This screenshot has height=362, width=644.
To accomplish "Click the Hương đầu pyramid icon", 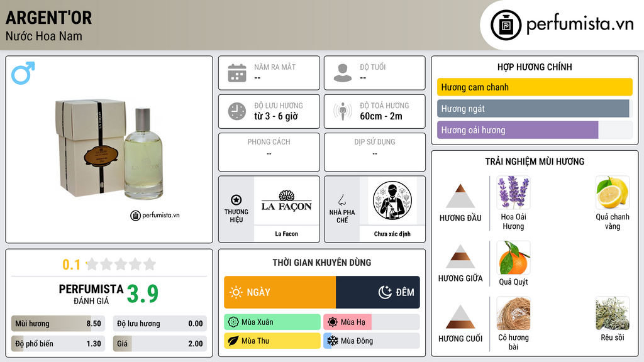I will (460, 196).
